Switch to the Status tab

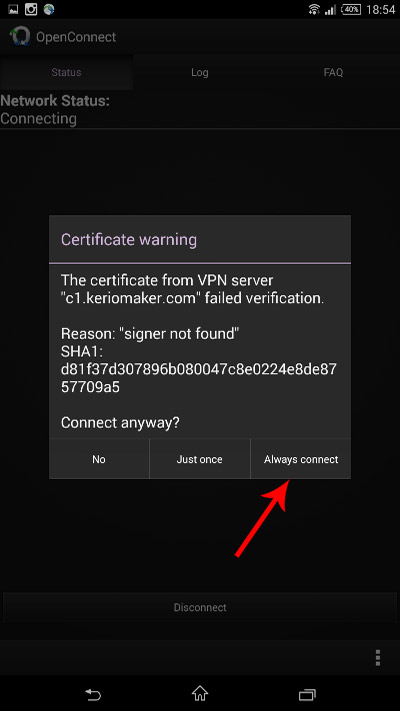(66, 72)
